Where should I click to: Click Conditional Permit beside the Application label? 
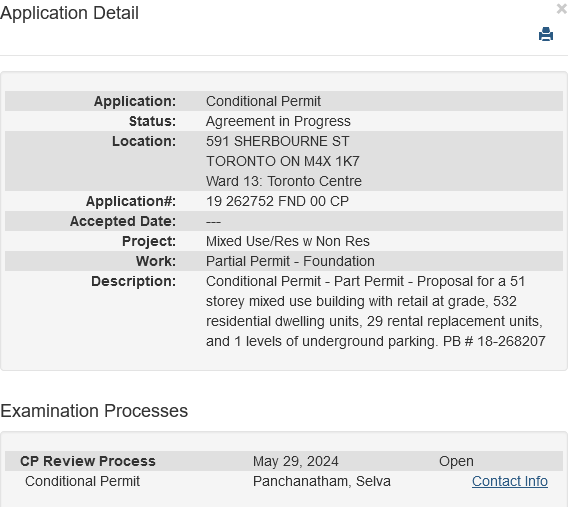(263, 101)
